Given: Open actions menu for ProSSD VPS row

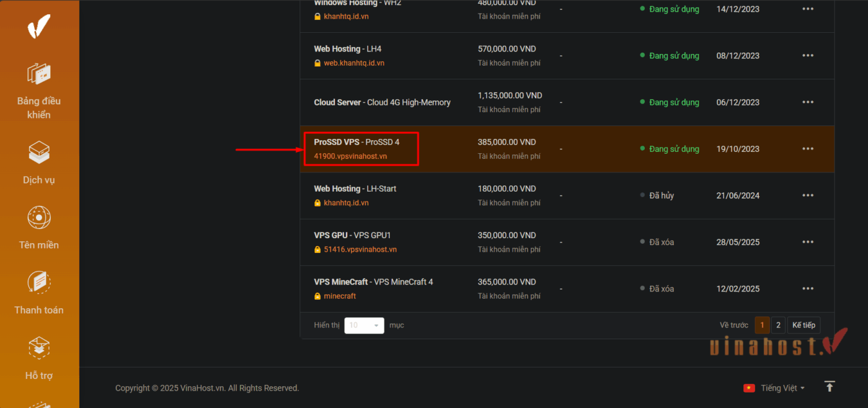Looking at the screenshot, I should [808, 149].
